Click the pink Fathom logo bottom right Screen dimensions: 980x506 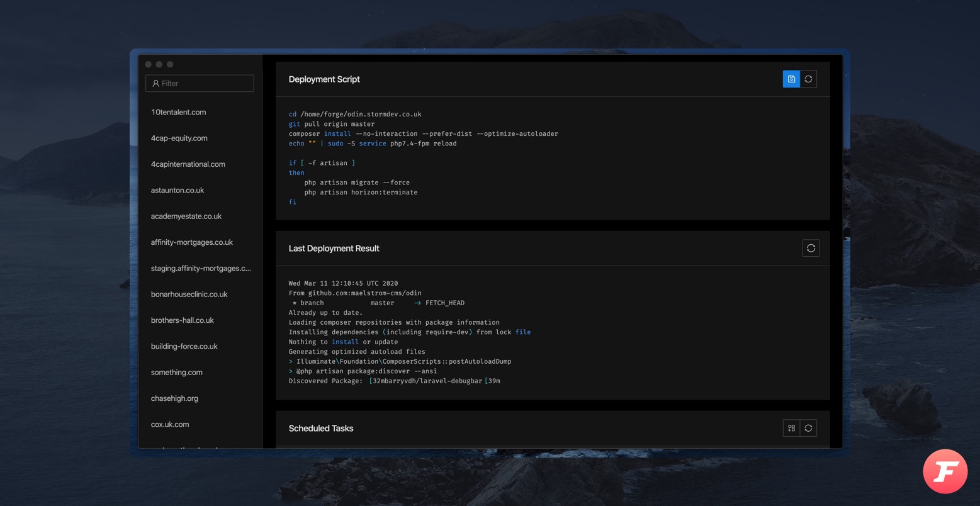click(x=945, y=471)
